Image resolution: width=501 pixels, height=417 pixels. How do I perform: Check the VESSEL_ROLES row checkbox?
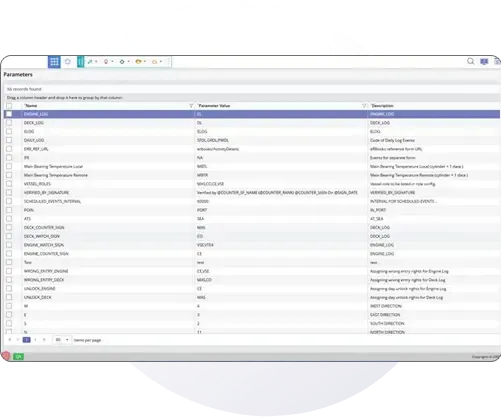coord(9,184)
